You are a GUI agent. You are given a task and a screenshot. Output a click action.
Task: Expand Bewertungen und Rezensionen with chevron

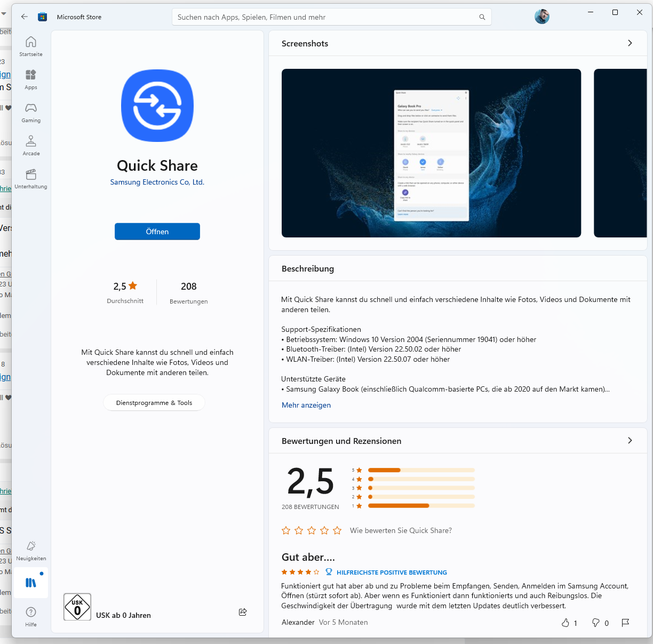point(630,441)
